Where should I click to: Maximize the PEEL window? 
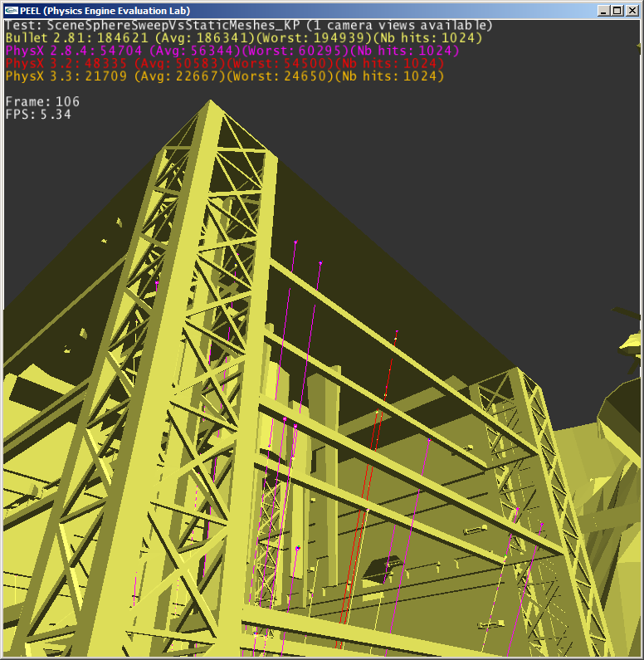pos(617,11)
